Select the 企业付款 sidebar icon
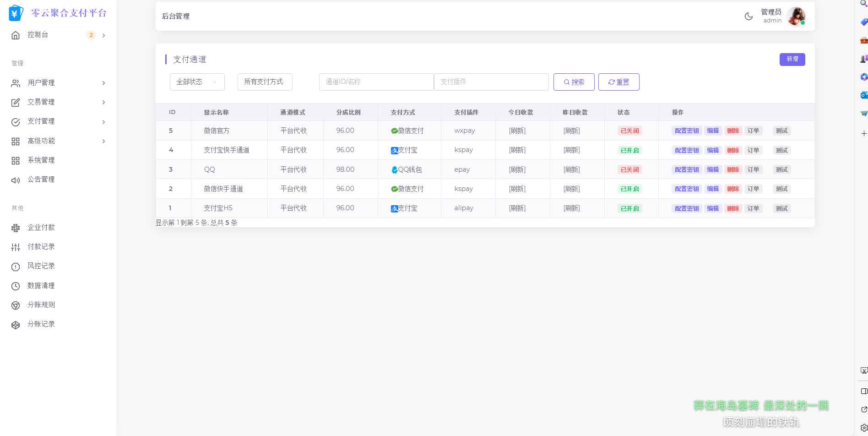 tap(16, 227)
